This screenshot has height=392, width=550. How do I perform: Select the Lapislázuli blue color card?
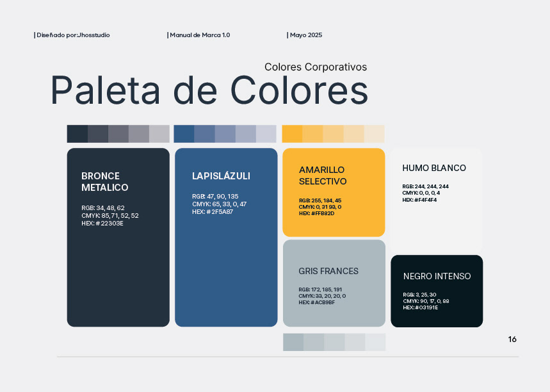point(226,237)
